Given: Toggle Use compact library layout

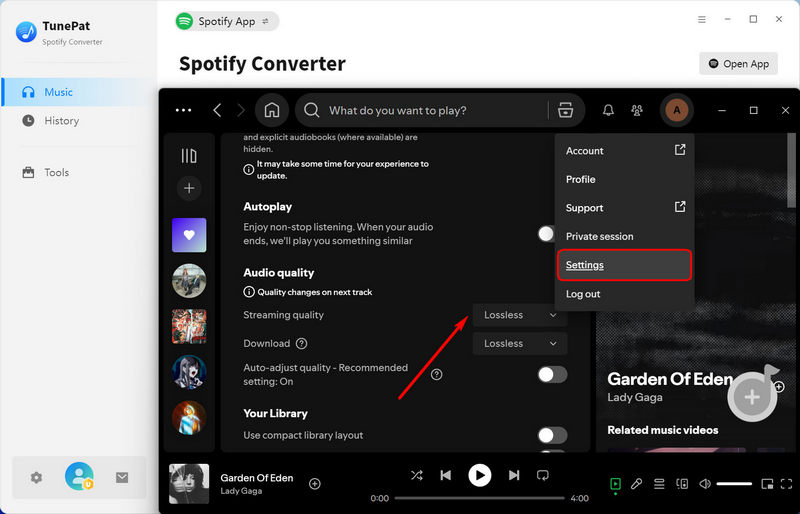Looking at the screenshot, I should (x=553, y=435).
